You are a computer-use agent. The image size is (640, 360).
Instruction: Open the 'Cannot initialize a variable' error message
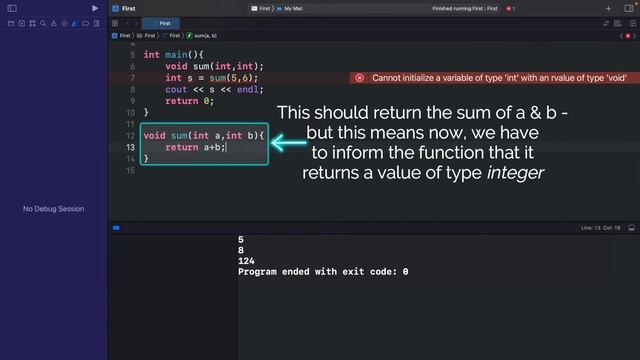tap(499, 78)
